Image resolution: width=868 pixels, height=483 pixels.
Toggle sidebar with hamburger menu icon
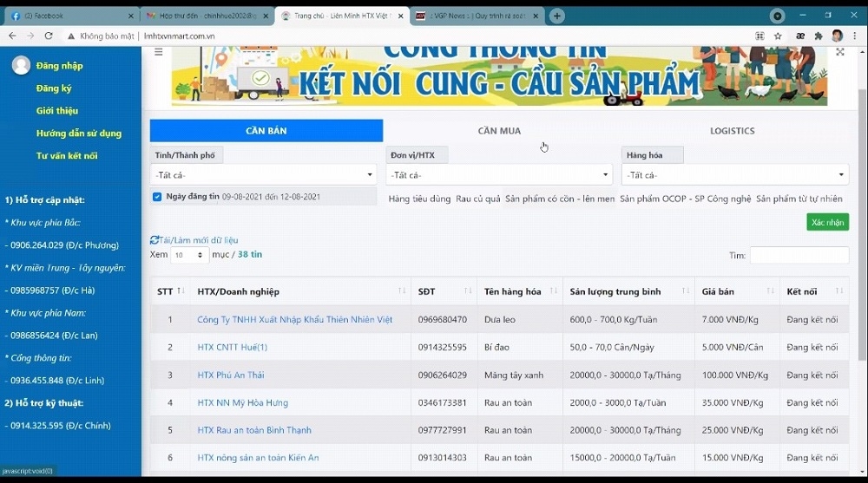(158, 52)
